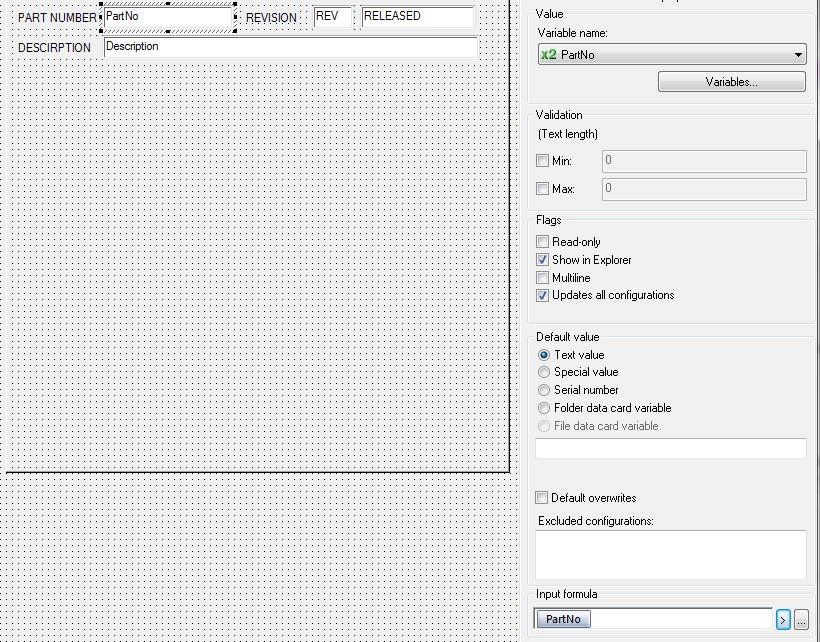Click the ellipsis button beside Input formula
The height and width of the screenshot is (642, 820).
tap(801, 620)
